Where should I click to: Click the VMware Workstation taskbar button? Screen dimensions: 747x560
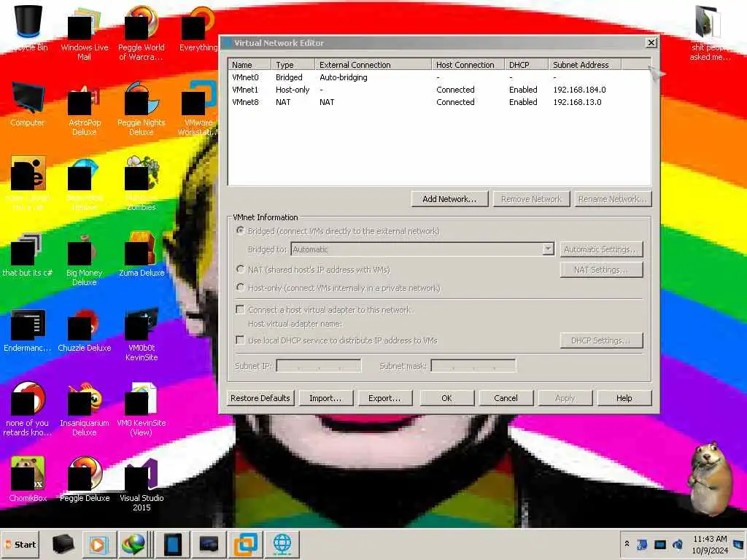point(245,544)
